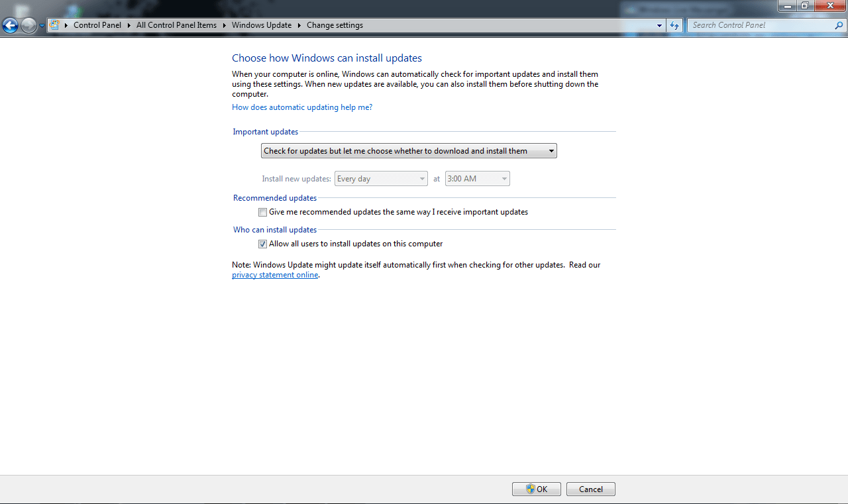Click the Install new updates label
Screen dimensions: 848x504
296,179
